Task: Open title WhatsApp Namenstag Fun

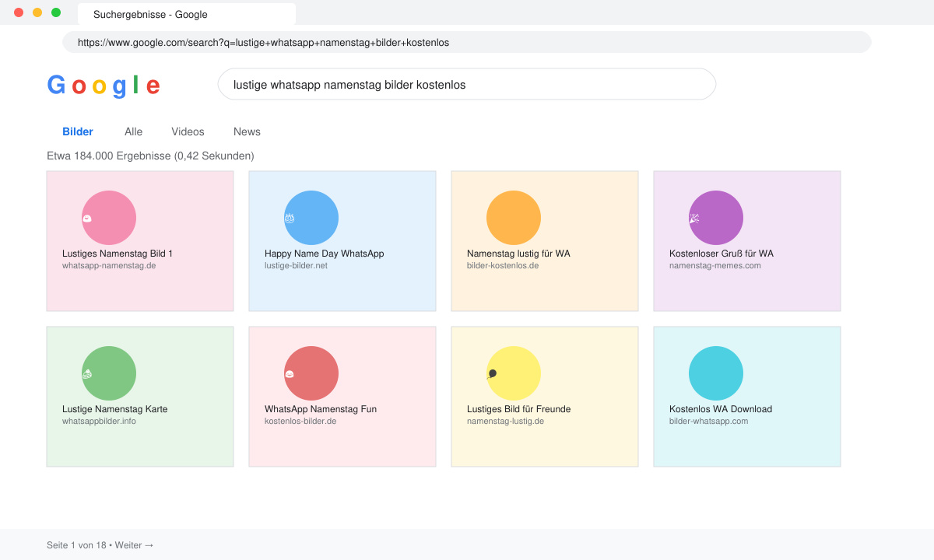Action: (321, 409)
